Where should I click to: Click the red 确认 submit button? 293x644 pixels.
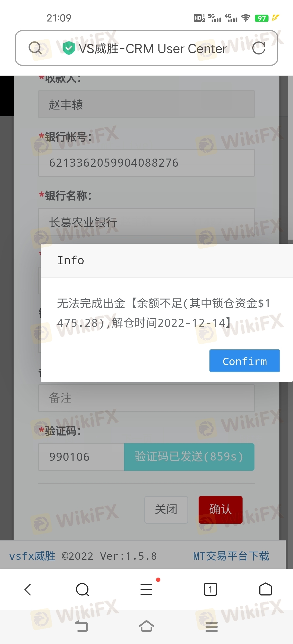click(x=220, y=510)
